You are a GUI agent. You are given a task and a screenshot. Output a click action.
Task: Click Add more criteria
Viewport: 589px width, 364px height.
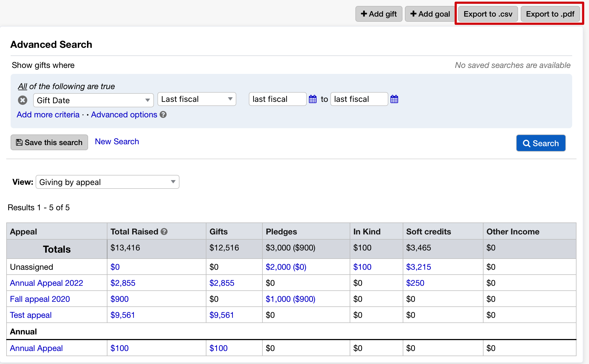tap(48, 115)
